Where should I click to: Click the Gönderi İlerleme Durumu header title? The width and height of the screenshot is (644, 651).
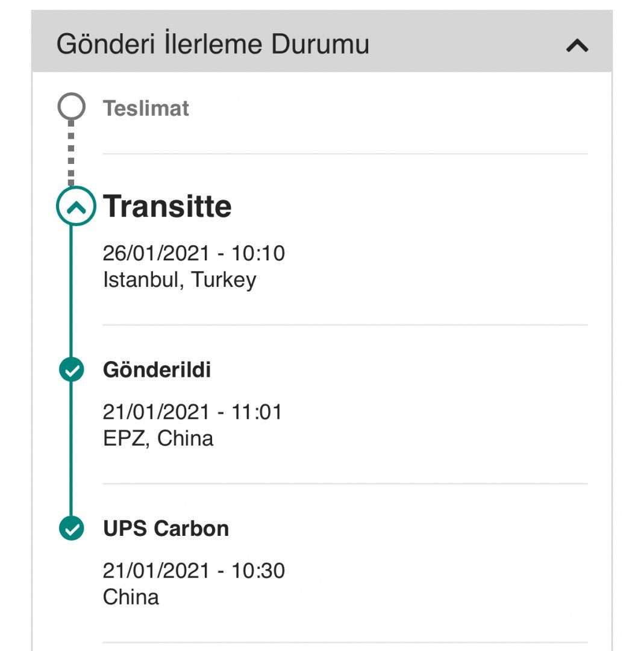[213, 45]
